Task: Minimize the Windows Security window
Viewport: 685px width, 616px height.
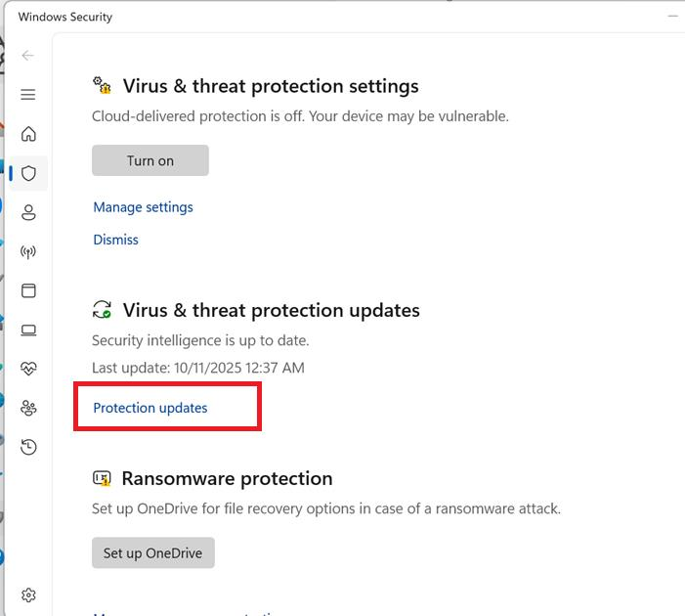Action: [x=672, y=17]
